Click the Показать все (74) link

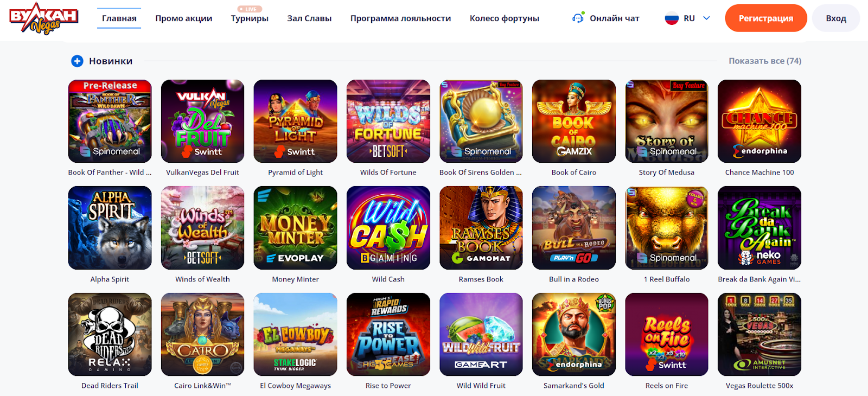point(765,61)
